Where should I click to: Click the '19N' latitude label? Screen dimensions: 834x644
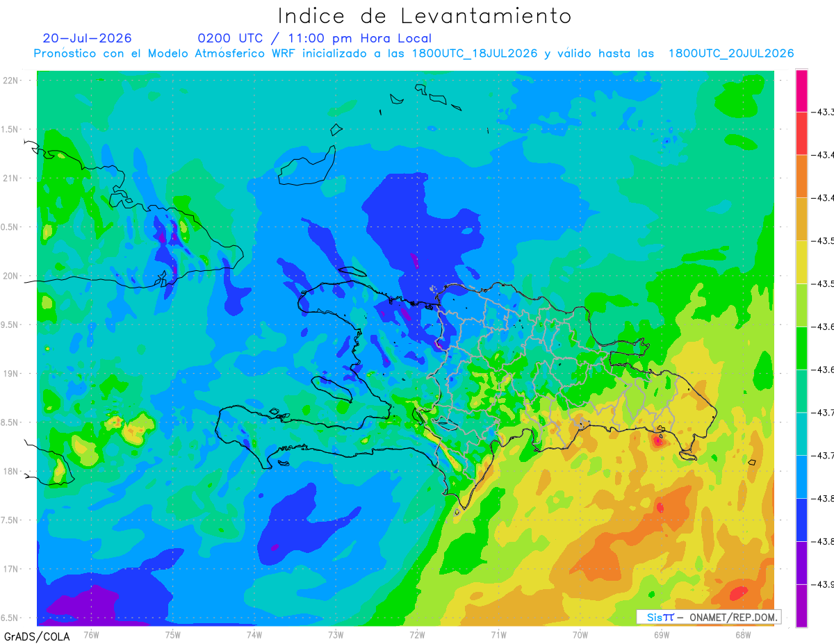pyautogui.click(x=11, y=373)
